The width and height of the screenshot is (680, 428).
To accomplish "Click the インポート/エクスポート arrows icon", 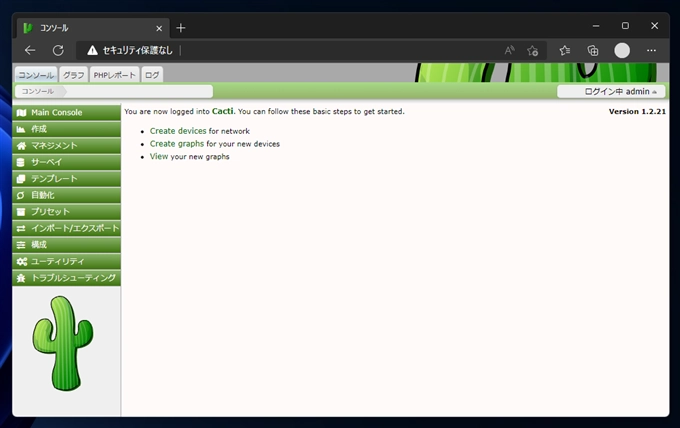I will click(x=21, y=228).
